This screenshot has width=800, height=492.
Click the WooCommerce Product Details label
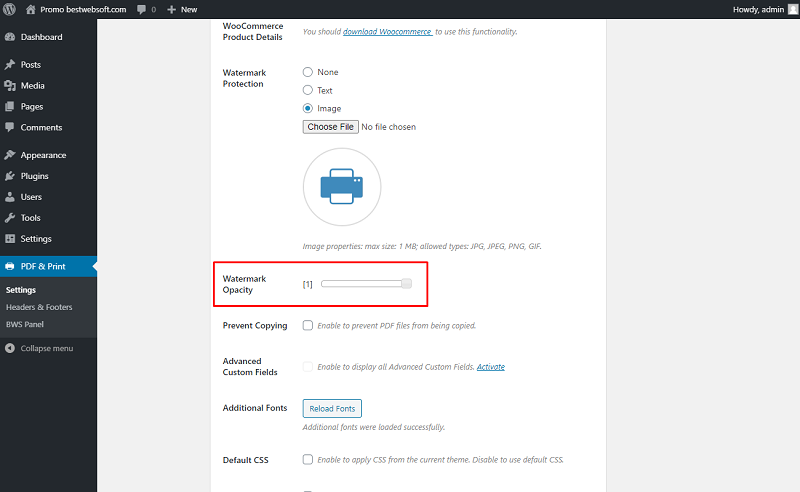click(253, 31)
